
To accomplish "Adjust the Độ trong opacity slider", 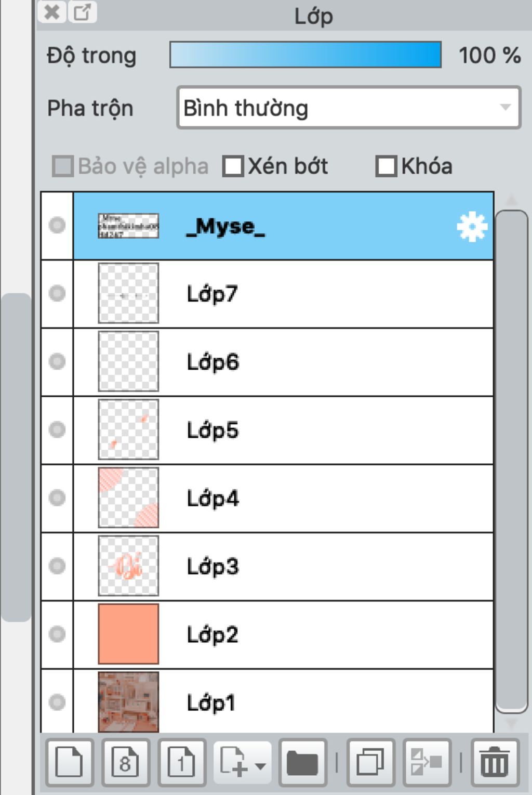I will tap(305, 55).
